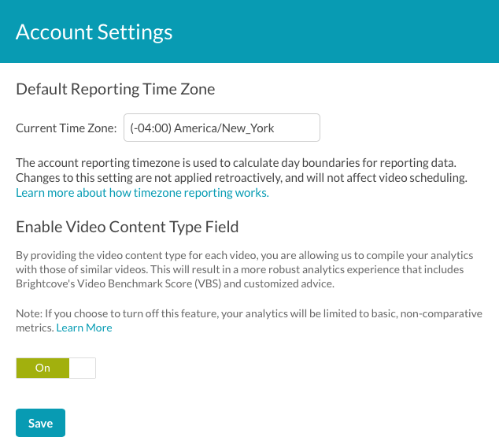499x448 pixels.
Task: Click the green On portion of the switch
Action: (x=43, y=368)
